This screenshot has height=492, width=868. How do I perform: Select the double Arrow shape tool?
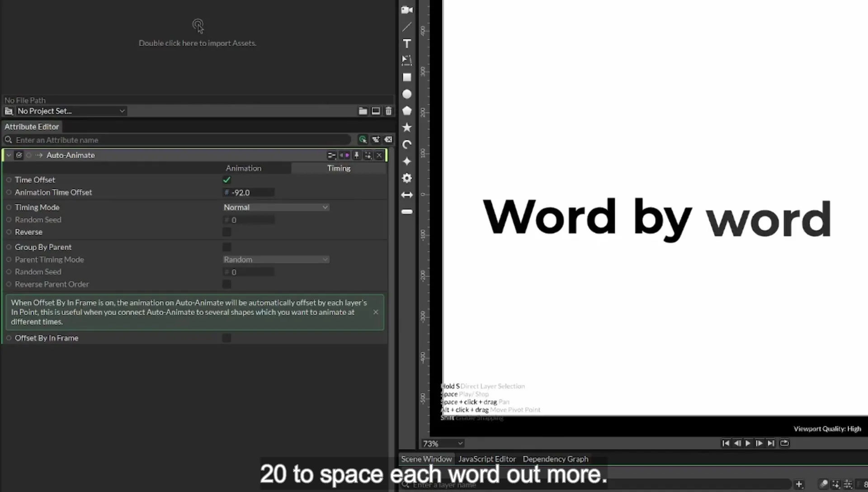coord(407,195)
